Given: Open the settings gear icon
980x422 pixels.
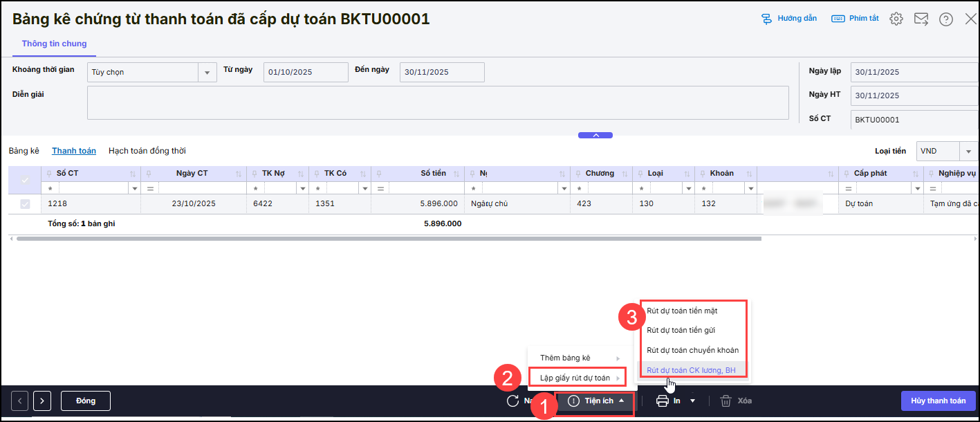Looking at the screenshot, I should pyautogui.click(x=896, y=19).
